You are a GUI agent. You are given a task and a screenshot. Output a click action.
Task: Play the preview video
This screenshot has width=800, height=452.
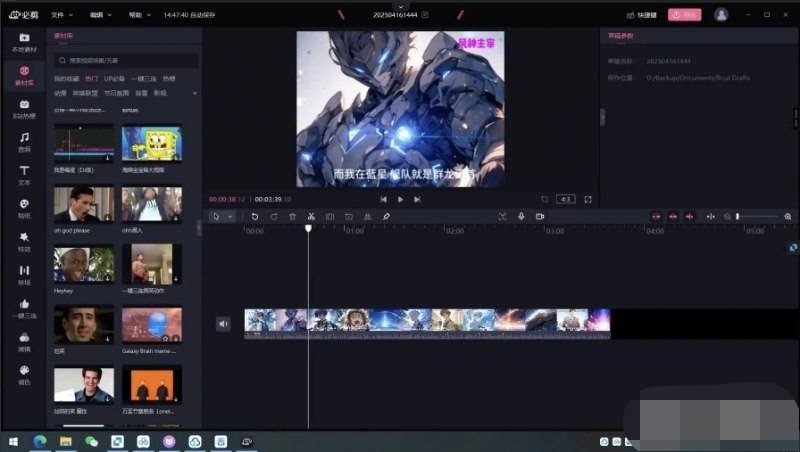coord(400,199)
